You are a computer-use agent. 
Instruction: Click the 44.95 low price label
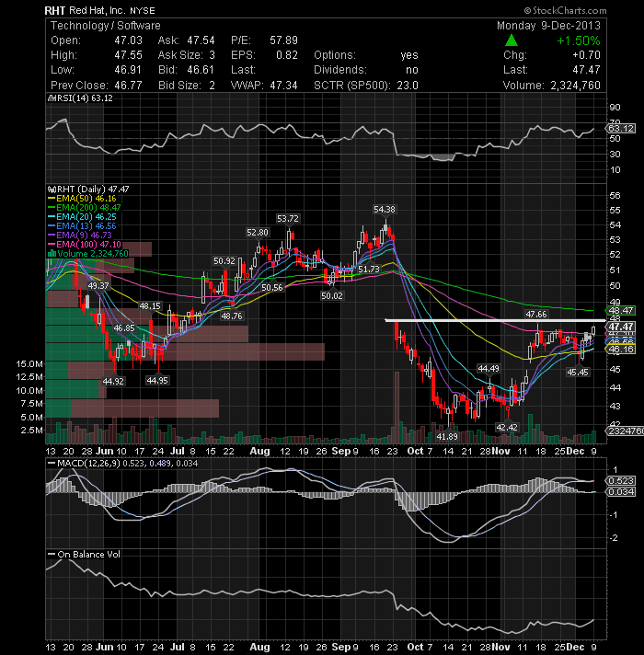pyautogui.click(x=157, y=380)
